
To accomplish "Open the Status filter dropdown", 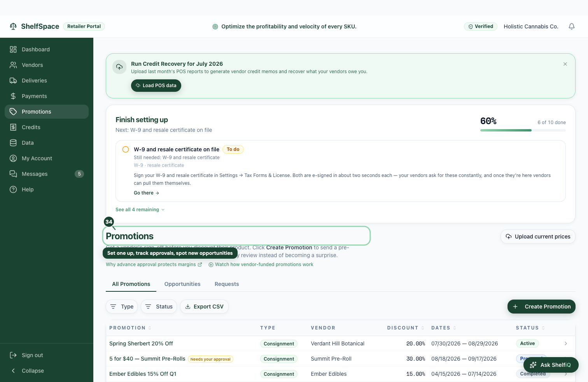I will coord(159,307).
